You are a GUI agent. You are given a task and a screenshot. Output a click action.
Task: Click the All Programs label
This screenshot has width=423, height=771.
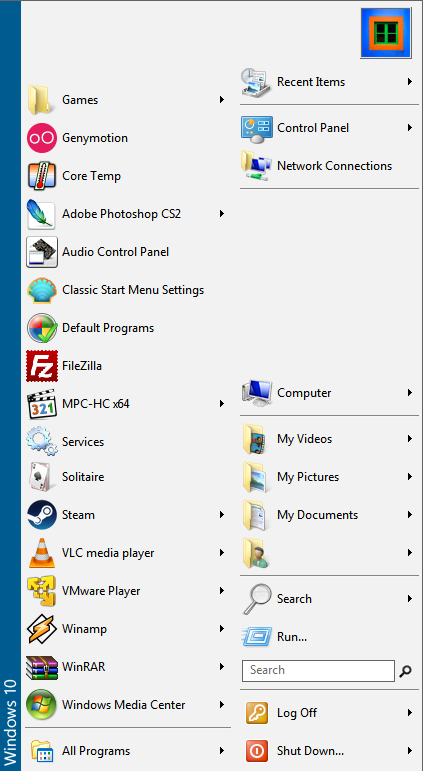pos(96,751)
